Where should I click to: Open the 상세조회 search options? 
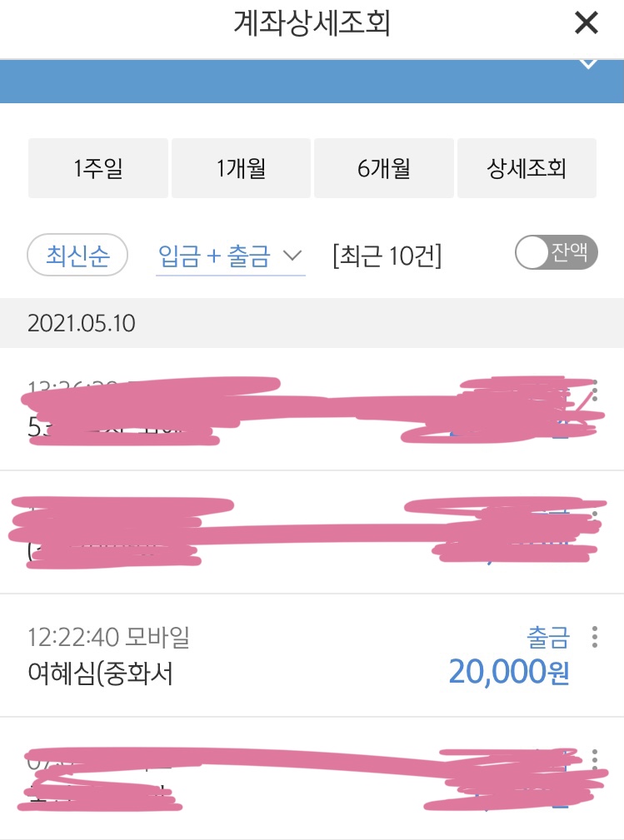click(527, 168)
